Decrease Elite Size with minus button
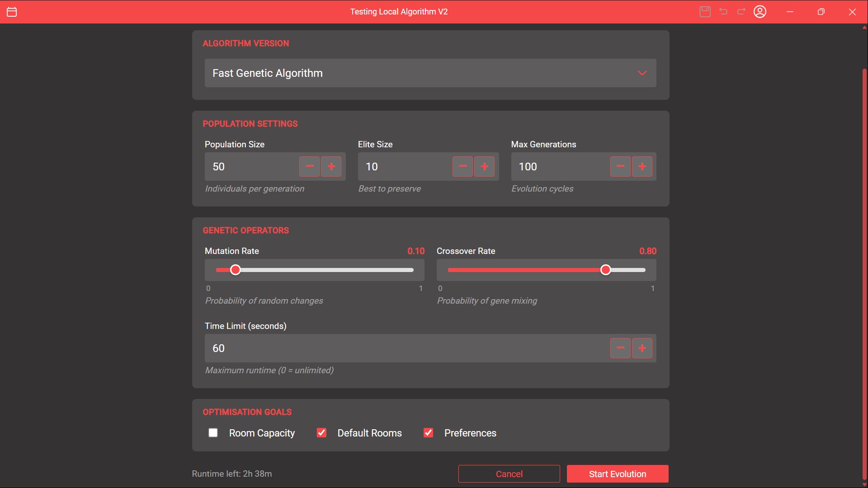This screenshot has width=868, height=488. tap(462, 167)
